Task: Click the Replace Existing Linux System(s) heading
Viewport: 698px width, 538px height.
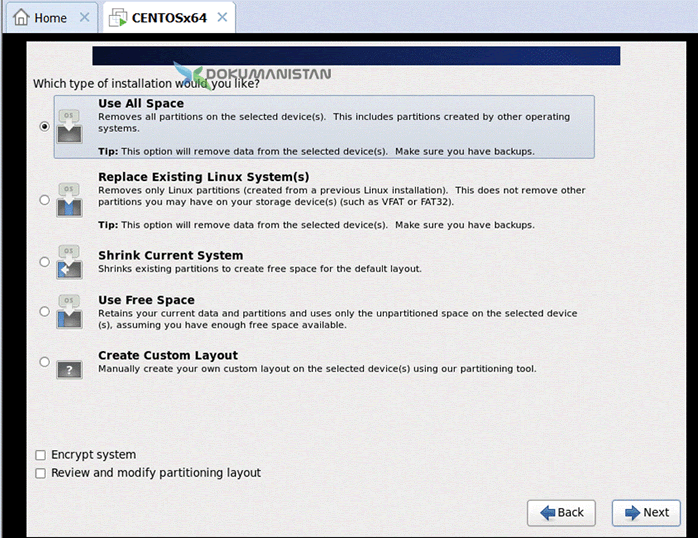Action: pyautogui.click(x=204, y=177)
